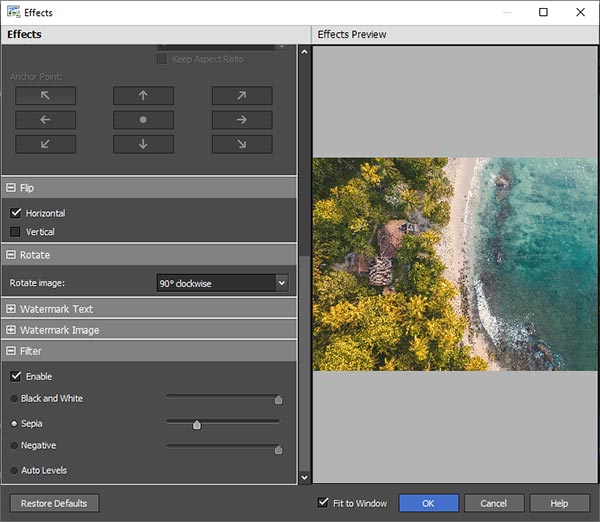Click the top-left anchor point arrow
The width and height of the screenshot is (600, 522).
[x=45, y=96]
